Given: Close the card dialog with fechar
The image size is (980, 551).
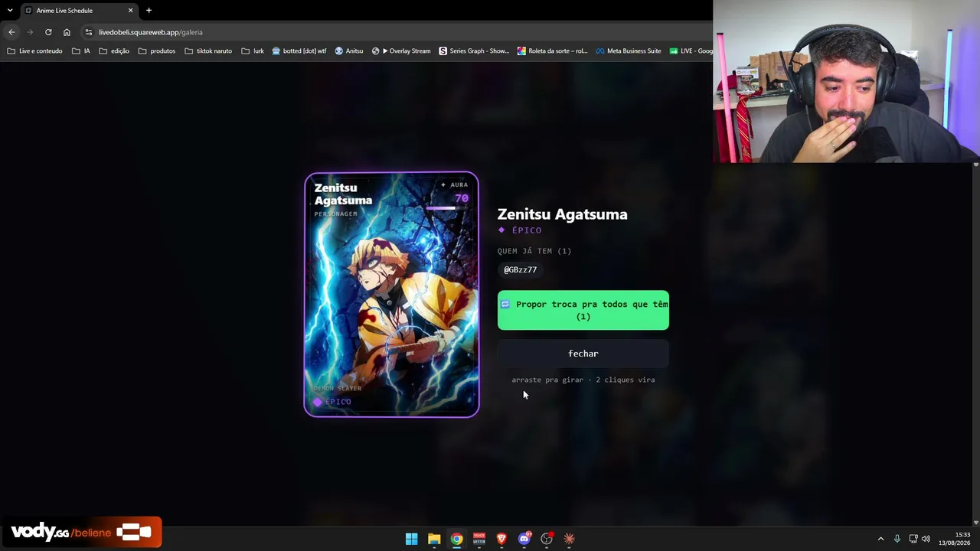Looking at the screenshot, I should point(583,354).
